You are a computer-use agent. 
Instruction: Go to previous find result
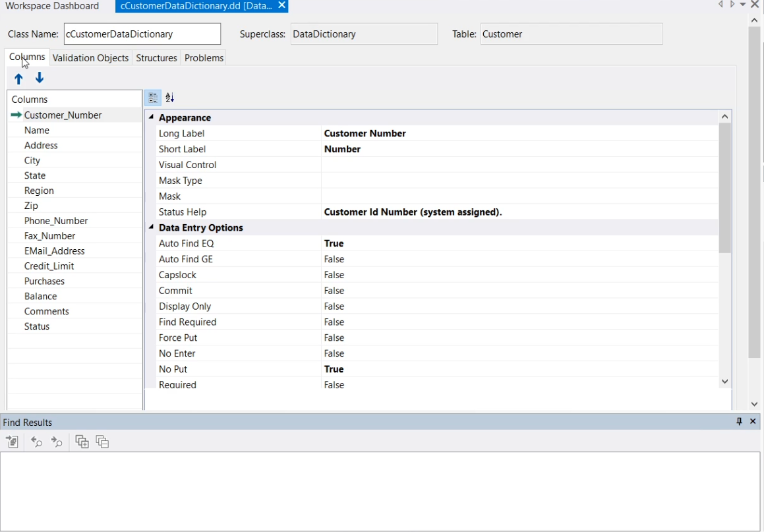point(36,442)
